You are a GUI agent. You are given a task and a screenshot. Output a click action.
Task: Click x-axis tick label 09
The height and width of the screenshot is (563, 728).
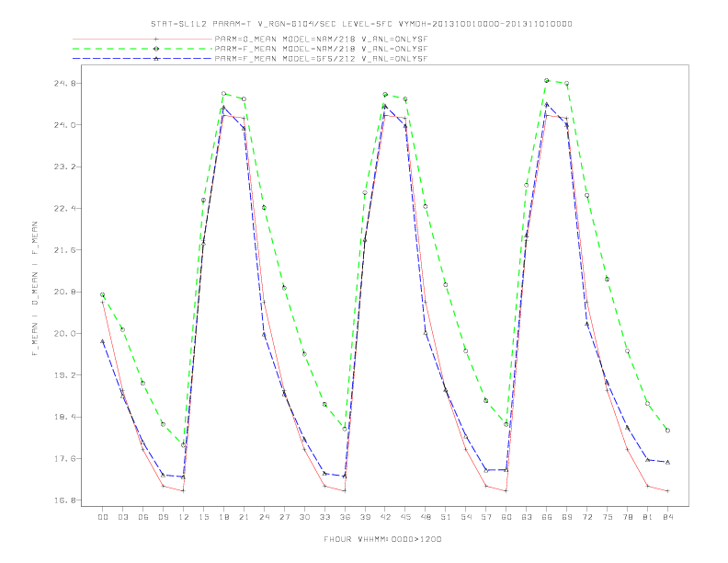coord(163,517)
